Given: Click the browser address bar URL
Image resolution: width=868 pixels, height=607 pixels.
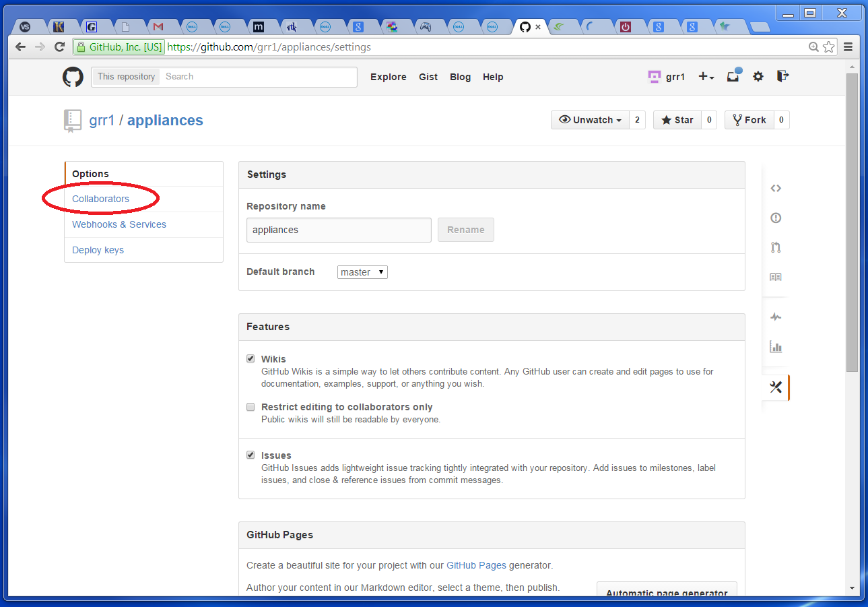Looking at the screenshot, I should coord(269,47).
